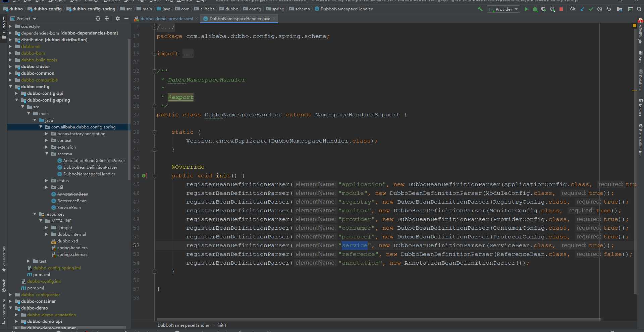Run the Provider configuration
644x332 pixels.
(x=526, y=9)
